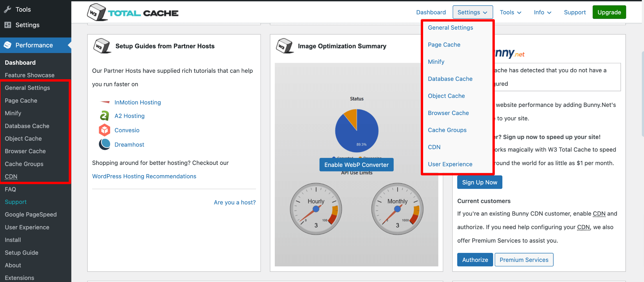Open Minify in the sidebar
644x282 pixels.
point(13,113)
